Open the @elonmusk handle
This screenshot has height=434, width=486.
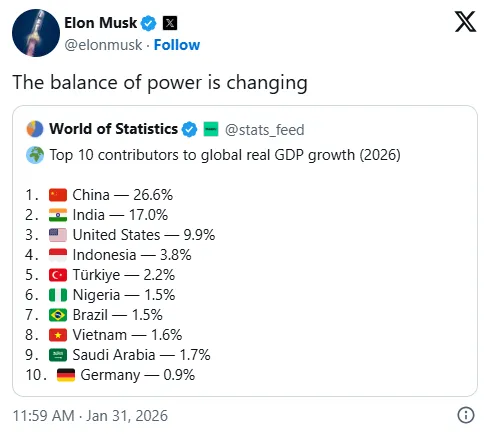(x=103, y=45)
